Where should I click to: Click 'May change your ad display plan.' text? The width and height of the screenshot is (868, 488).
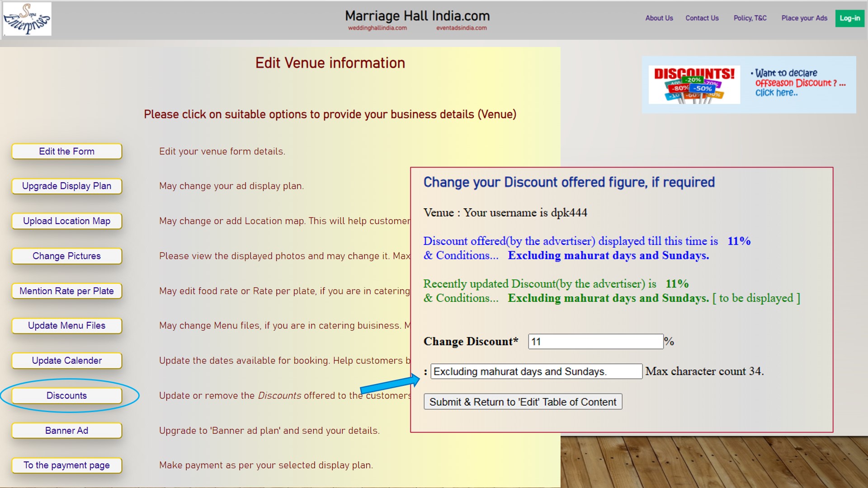point(231,186)
